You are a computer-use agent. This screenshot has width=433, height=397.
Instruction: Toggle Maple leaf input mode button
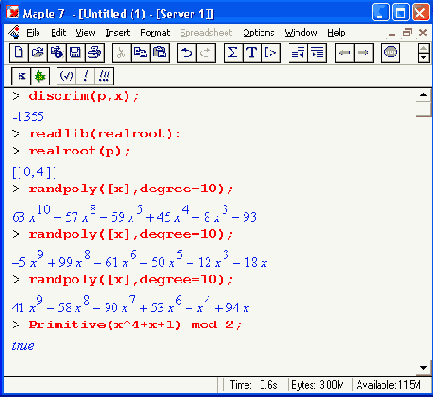pyautogui.click(x=40, y=76)
